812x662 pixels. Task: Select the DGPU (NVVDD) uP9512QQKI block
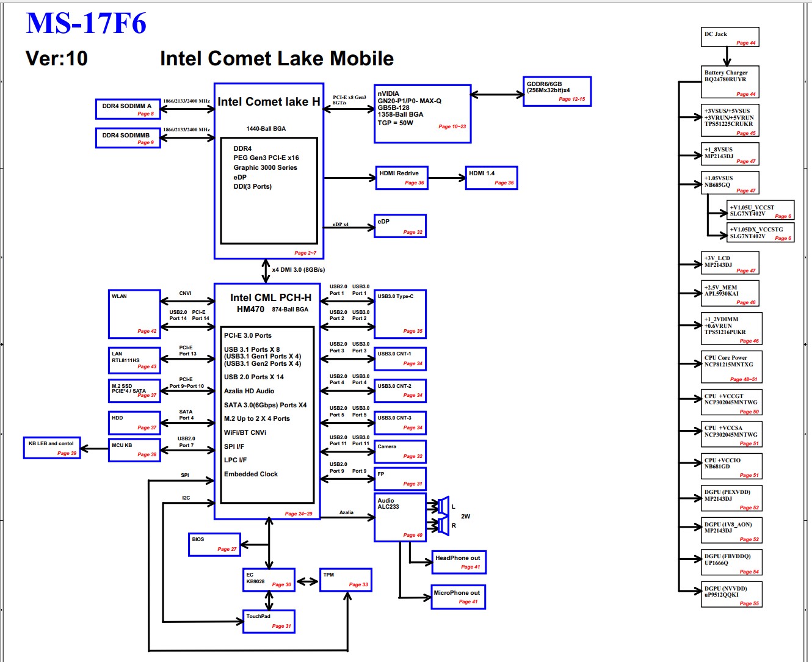(x=731, y=595)
